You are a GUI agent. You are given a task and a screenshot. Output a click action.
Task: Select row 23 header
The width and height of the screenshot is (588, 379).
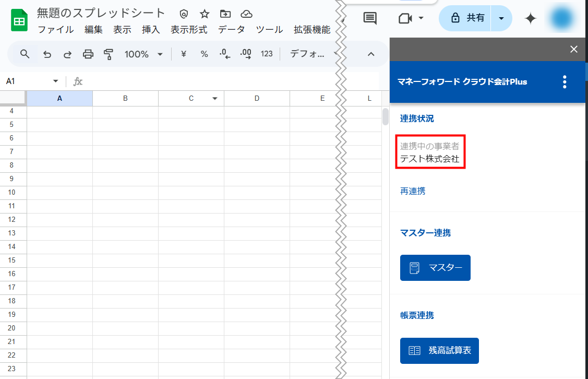[x=11, y=369]
